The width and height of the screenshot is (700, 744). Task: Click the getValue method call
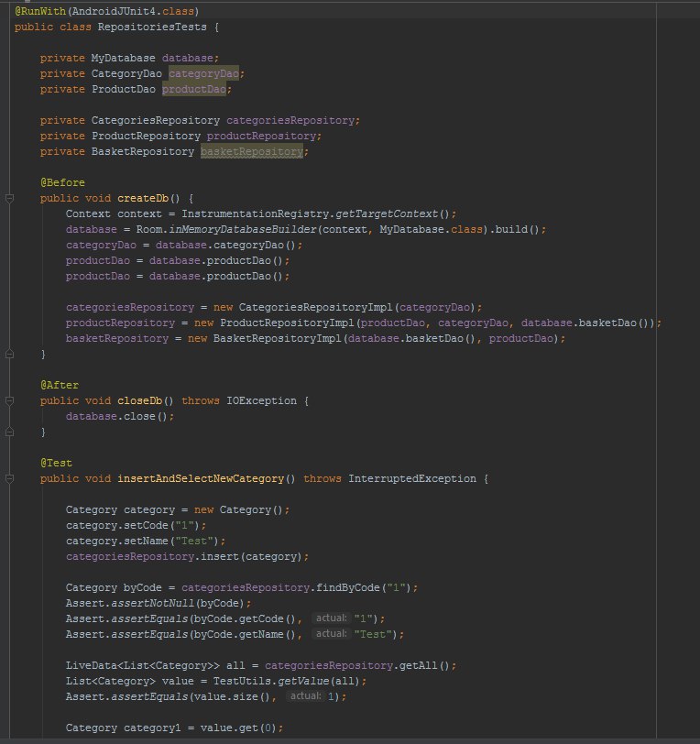(302, 682)
